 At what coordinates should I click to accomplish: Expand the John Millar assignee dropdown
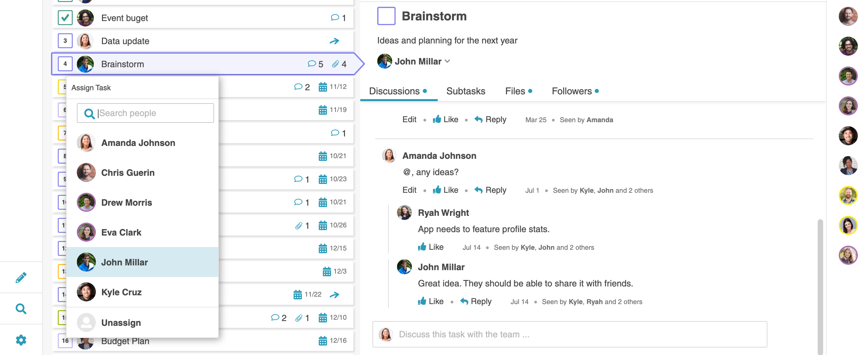pos(447,61)
